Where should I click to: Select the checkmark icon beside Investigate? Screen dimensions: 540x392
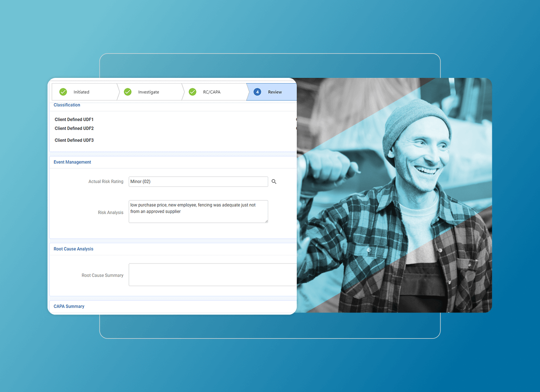128,92
